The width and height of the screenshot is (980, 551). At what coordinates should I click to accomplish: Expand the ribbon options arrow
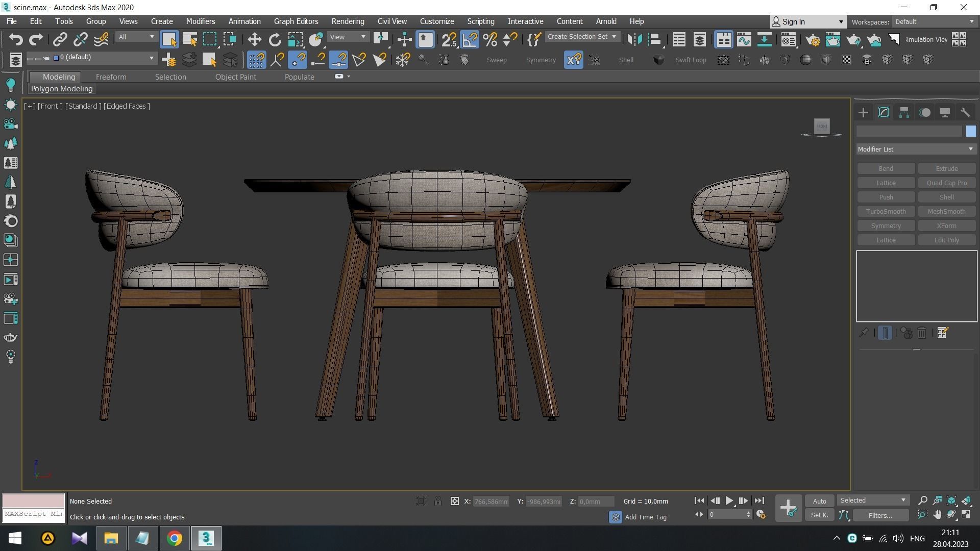click(x=349, y=77)
